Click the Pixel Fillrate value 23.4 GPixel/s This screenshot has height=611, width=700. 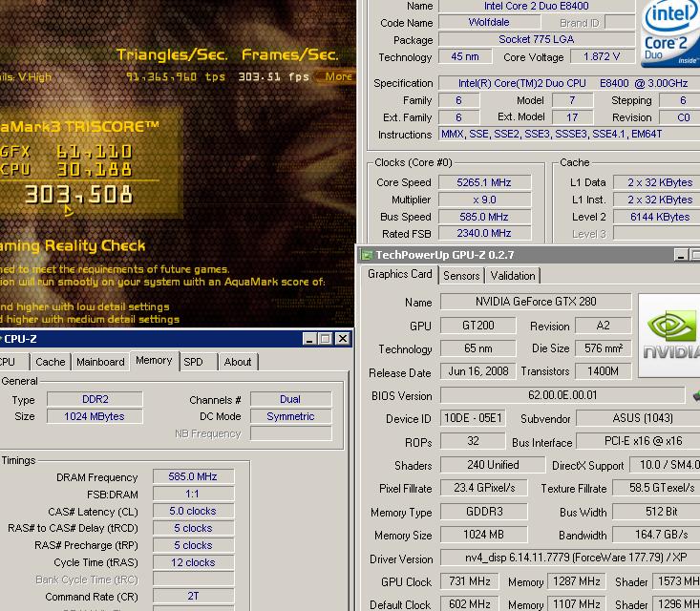coord(484,488)
